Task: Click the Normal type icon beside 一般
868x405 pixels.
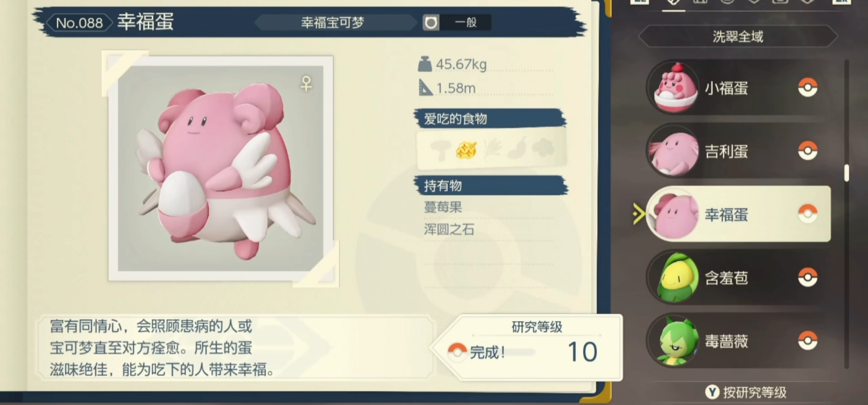Action: tap(431, 23)
